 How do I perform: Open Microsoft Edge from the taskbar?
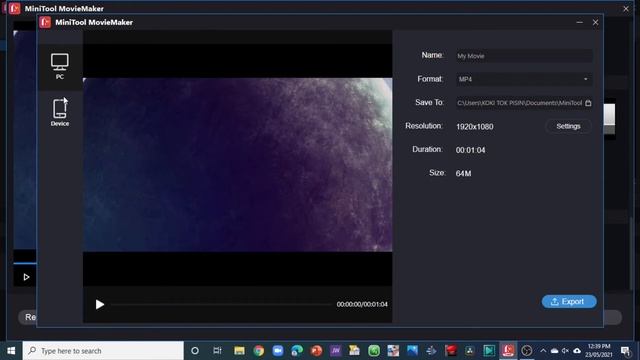(x=297, y=351)
